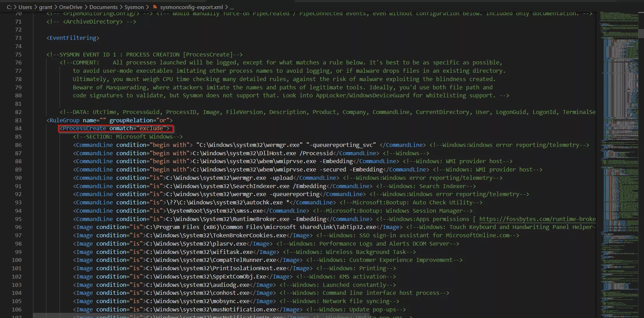Click the minimap to jump elsewhere in file
Image resolution: width=644 pixels, height=318 pixels.
620,156
